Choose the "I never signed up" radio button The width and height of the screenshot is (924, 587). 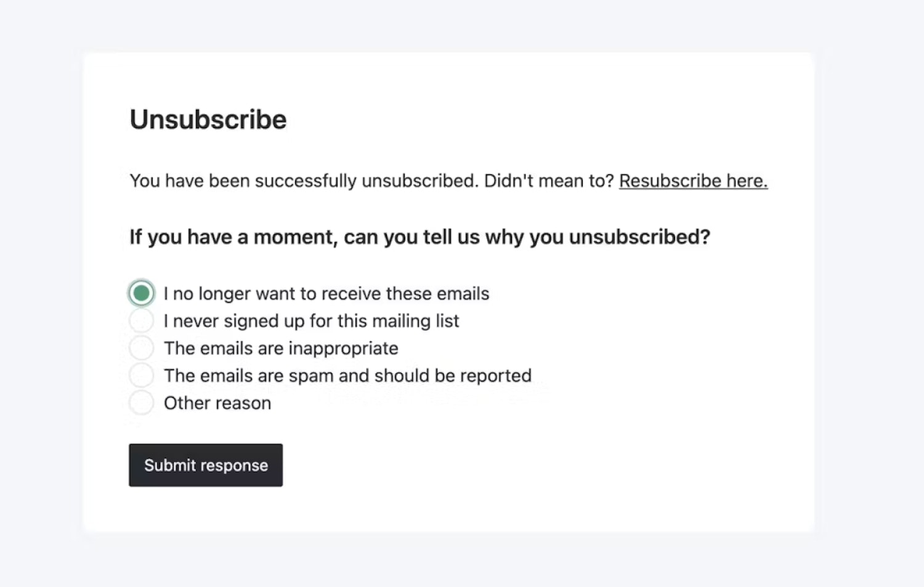point(141,321)
